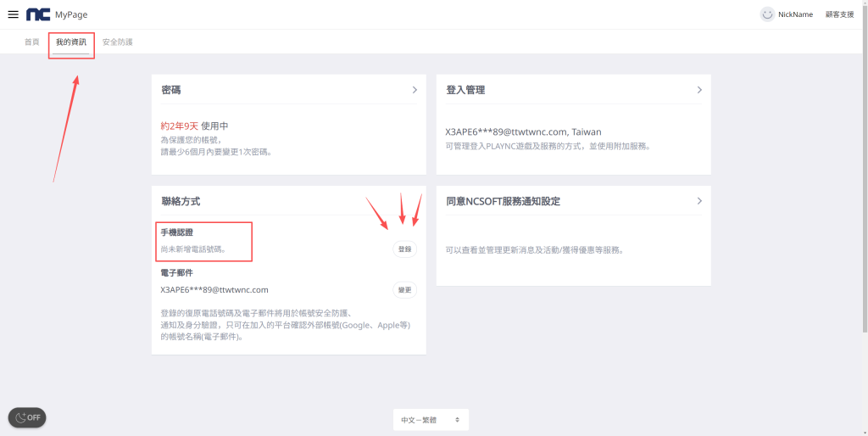Open the hamburger menu

tap(13, 14)
